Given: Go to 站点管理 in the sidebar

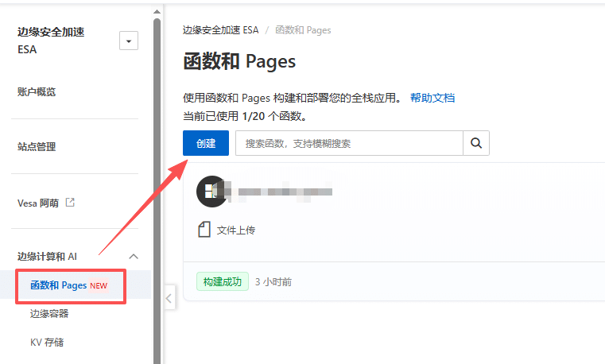Looking at the screenshot, I should [37, 146].
